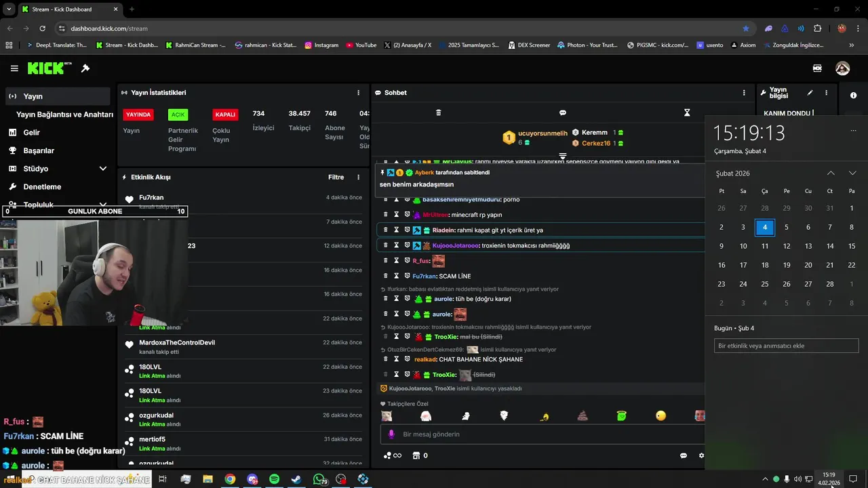Screen dimensions: 868x488
Task: Click the pin icon on pinned message
Action: [382, 173]
